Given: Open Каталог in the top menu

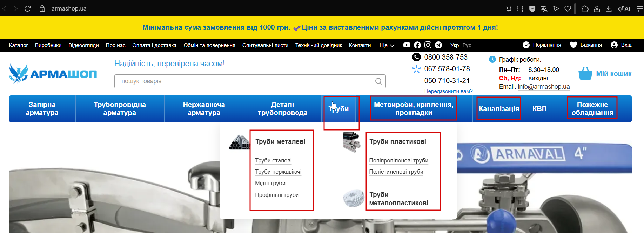Looking at the screenshot, I should [18, 45].
